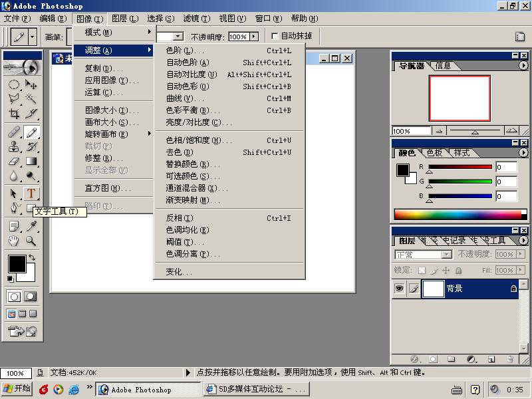Toggle lock transparent pixels in 锁定 row

[x=422, y=271]
